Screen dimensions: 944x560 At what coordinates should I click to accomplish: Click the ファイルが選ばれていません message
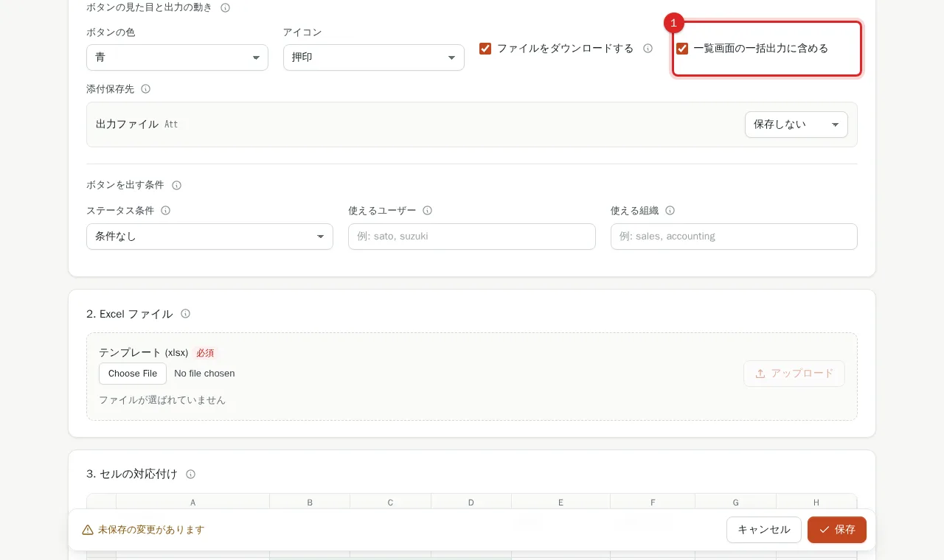click(162, 400)
